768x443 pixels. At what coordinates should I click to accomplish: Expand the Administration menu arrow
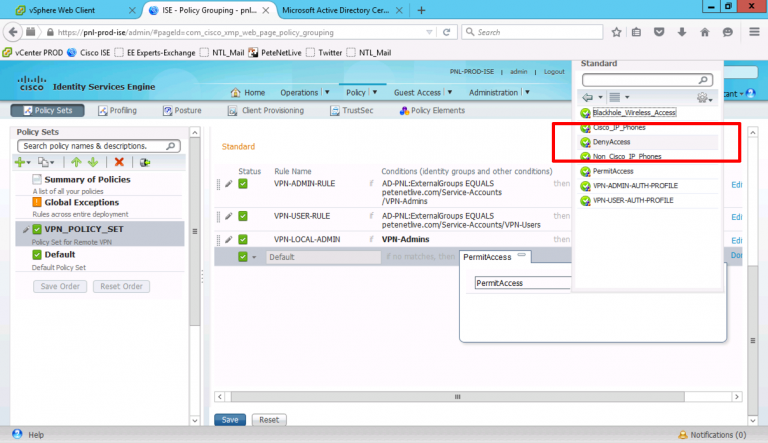point(527,92)
